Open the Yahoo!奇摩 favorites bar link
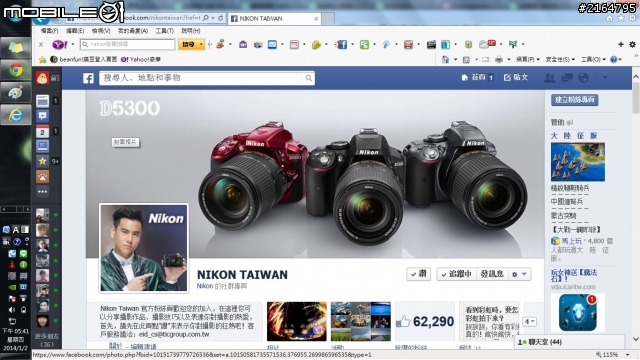 tap(141, 60)
